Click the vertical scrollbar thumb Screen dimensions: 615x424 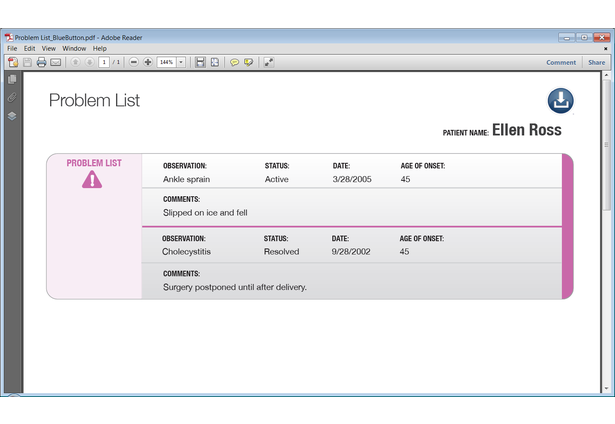point(606,145)
